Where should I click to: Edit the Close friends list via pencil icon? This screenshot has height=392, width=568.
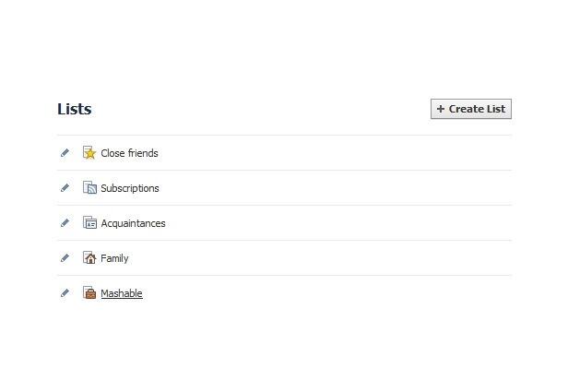(65, 153)
